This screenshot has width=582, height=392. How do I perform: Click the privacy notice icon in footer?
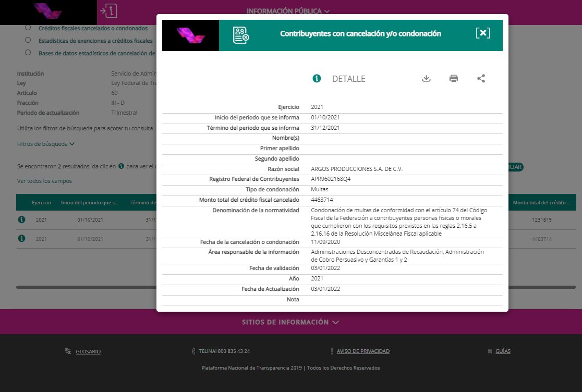332,351
